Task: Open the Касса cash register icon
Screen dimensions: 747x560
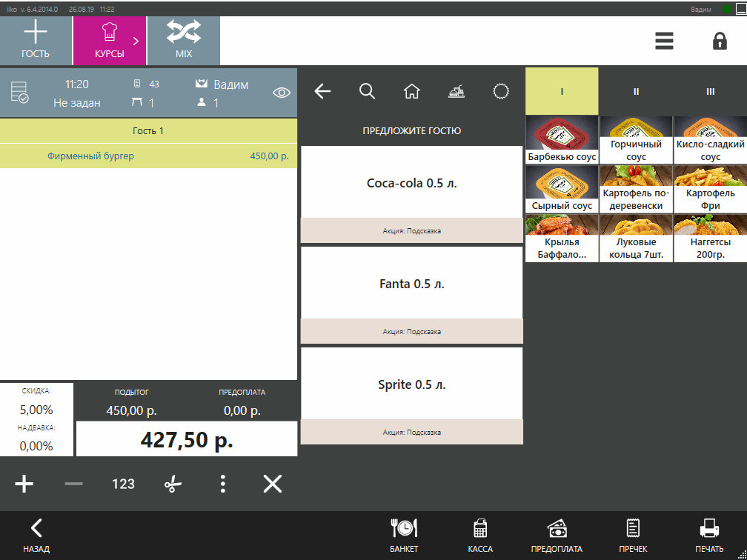Action: coord(480,535)
